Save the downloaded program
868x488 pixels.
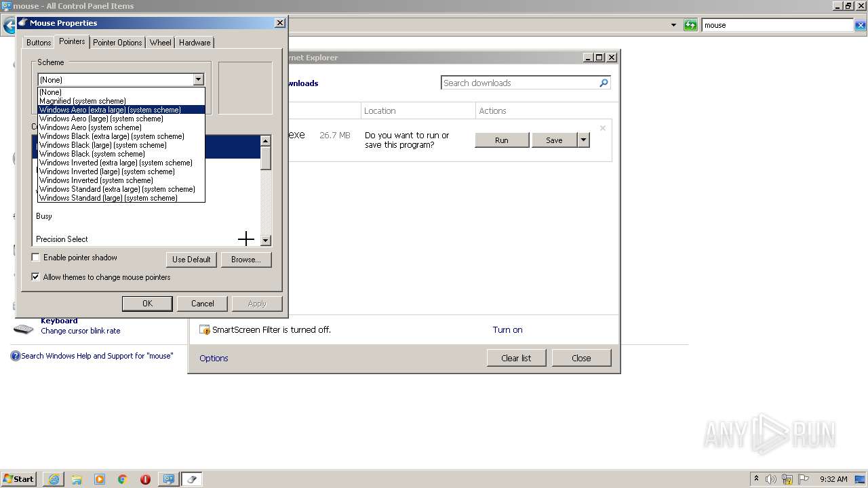(554, 140)
